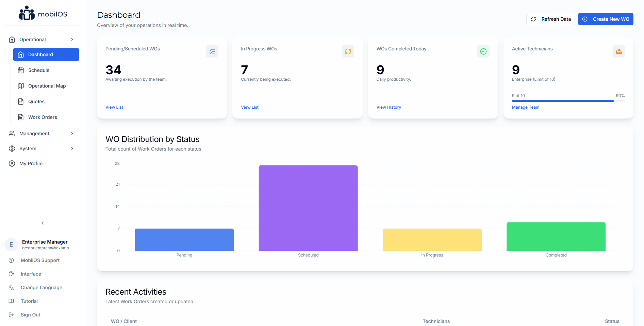Open Schedule via the calendar icon
This screenshot has width=644, height=326.
pyautogui.click(x=21, y=70)
